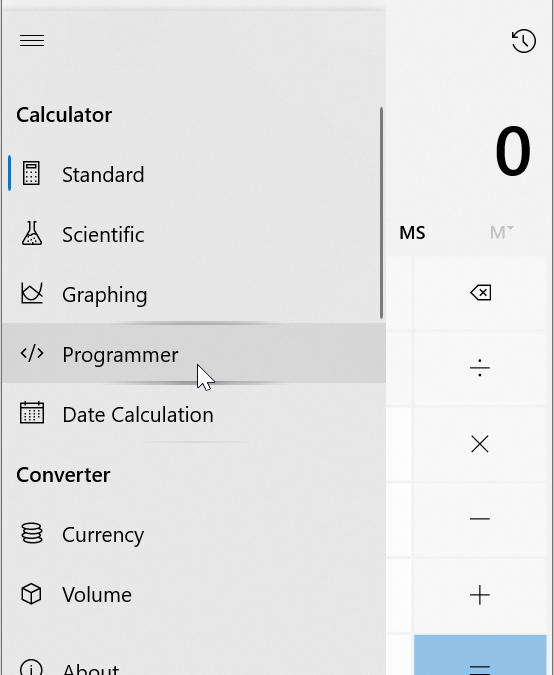Click the Graphing chart icon
The width and height of the screenshot is (554, 675).
click(x=32, y=294)
